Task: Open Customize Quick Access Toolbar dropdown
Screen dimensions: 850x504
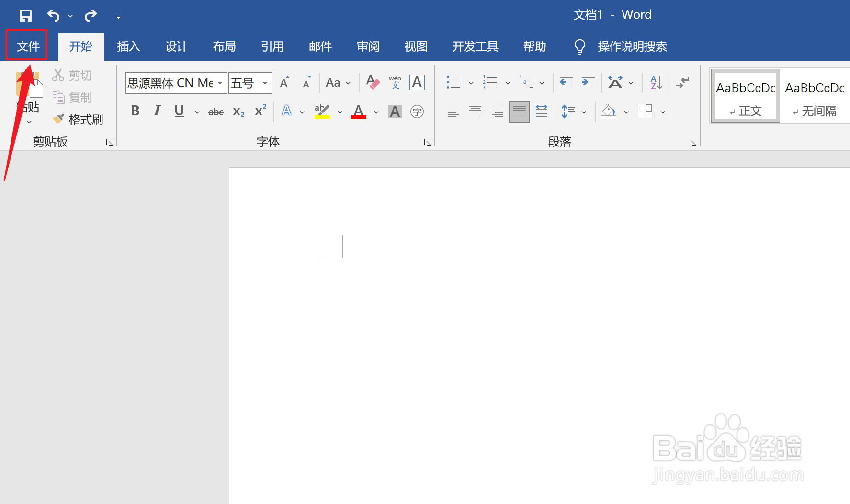Action: pos(118,17)
